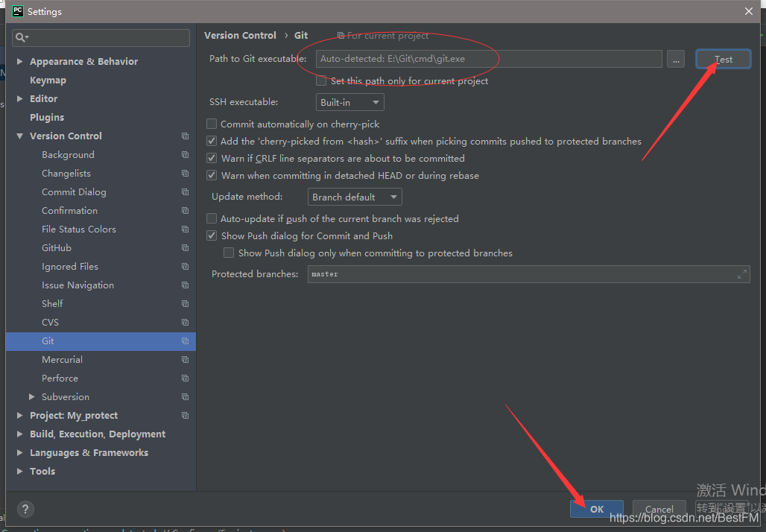
Task: Select the Commit Dialog settings item
Action: [74, 192]
